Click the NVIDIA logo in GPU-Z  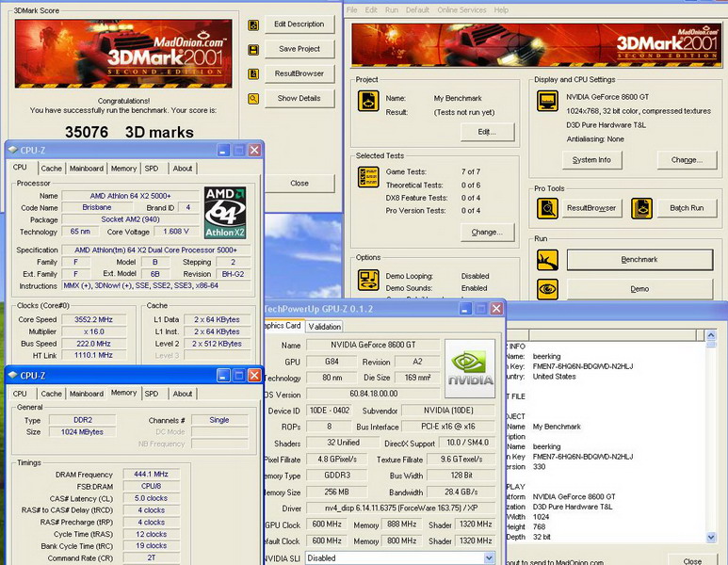click(x=470, y=369)
